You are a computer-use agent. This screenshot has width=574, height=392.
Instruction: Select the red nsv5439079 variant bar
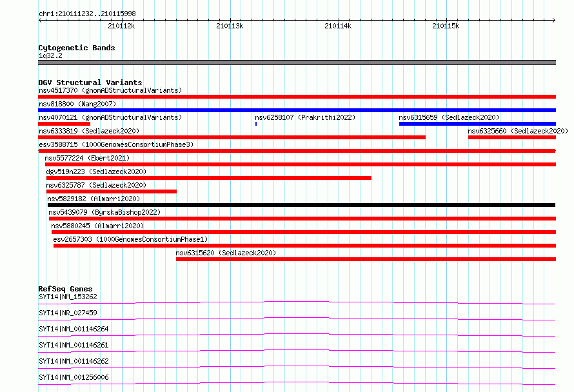coord(302,219)
